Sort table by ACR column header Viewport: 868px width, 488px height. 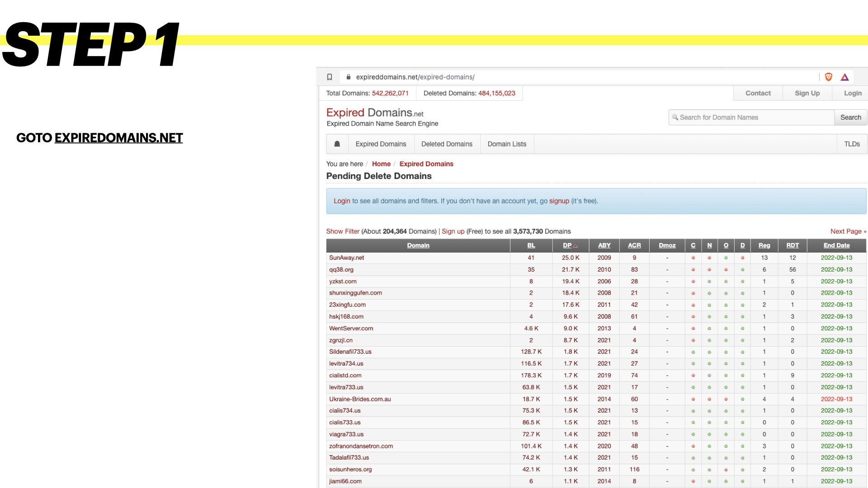tap(634, 245)
